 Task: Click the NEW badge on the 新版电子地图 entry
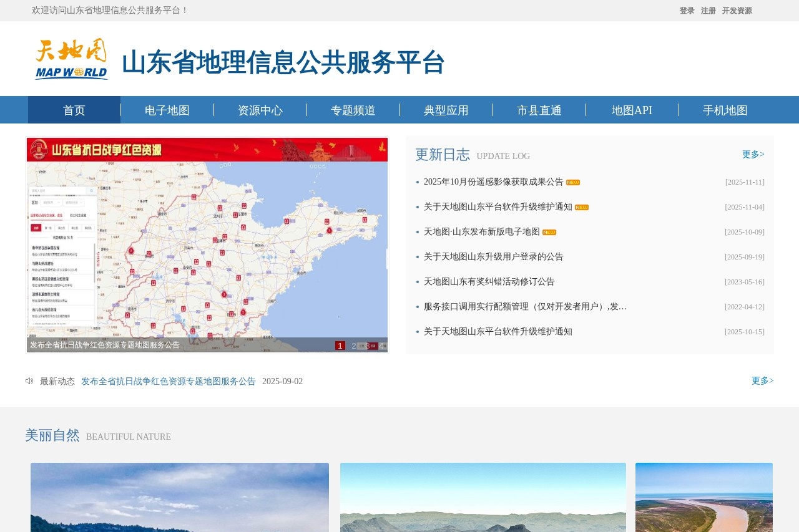[548, 231]
